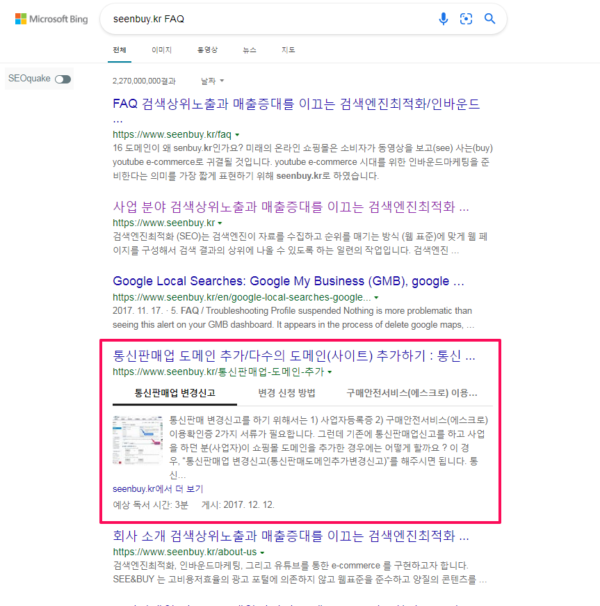Open Google Local Searches result link

(x=288, y=281)
